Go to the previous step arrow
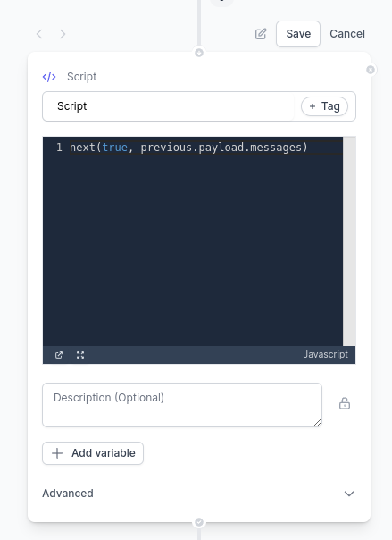The width and height of the screenshot is (392, 540). (39, 34)
